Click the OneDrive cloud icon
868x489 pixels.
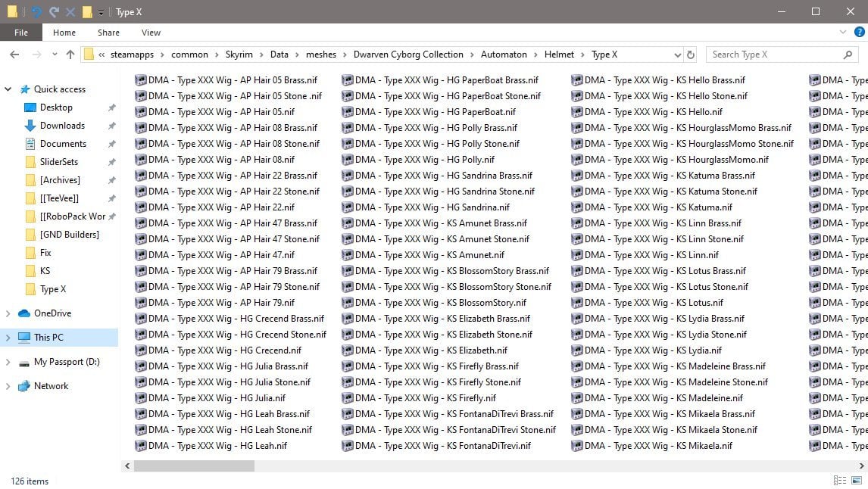[x=23, y=313]
